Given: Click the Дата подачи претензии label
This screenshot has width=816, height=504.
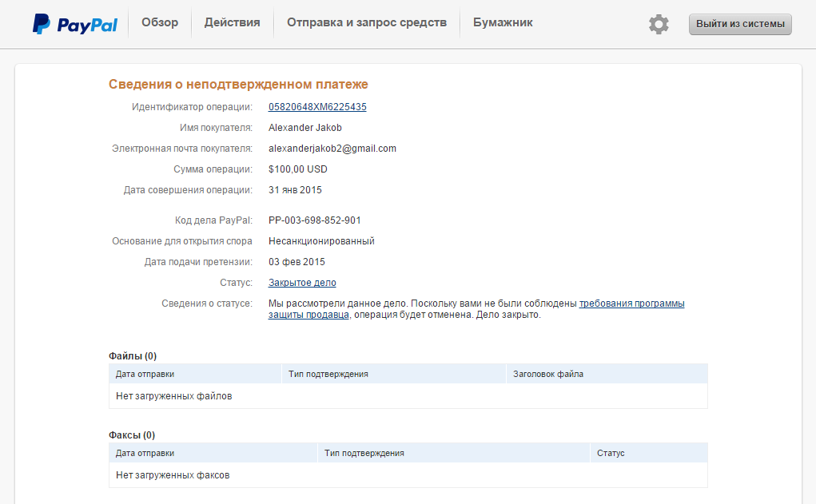Looking at the screenshot, I should click(x=198, y=262).
